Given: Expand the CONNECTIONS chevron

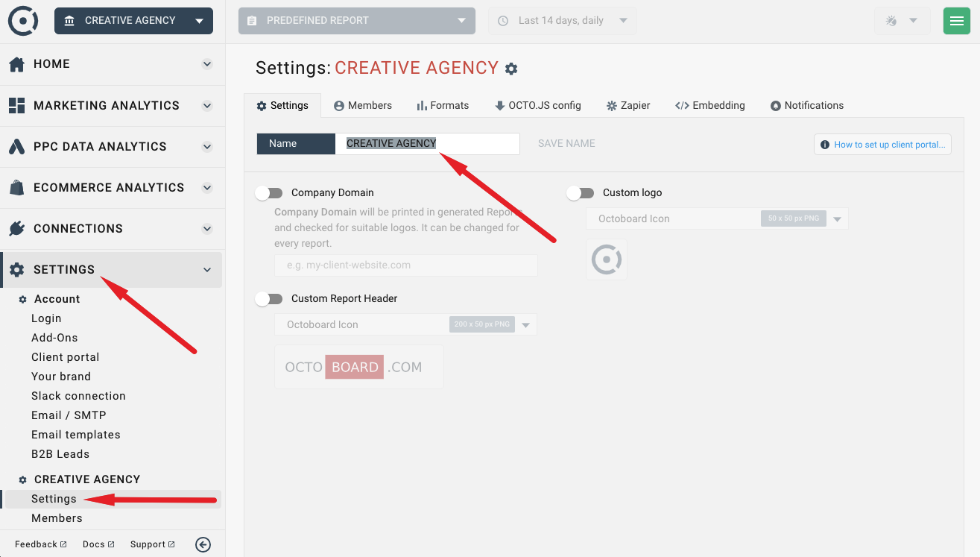Looking at the screenshot, I should [x=207, y=228].
